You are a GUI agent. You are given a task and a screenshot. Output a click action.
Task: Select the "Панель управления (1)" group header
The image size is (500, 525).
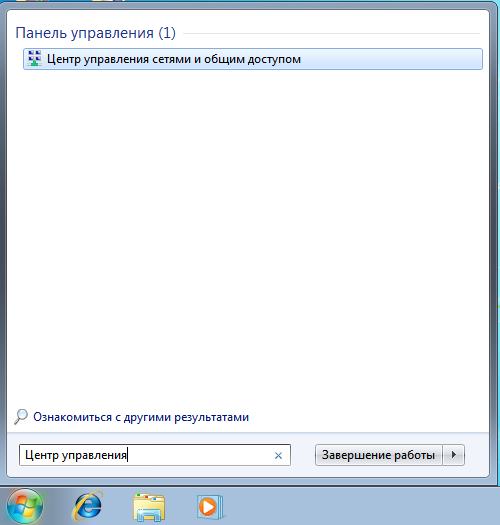click(x=95, y=33)
